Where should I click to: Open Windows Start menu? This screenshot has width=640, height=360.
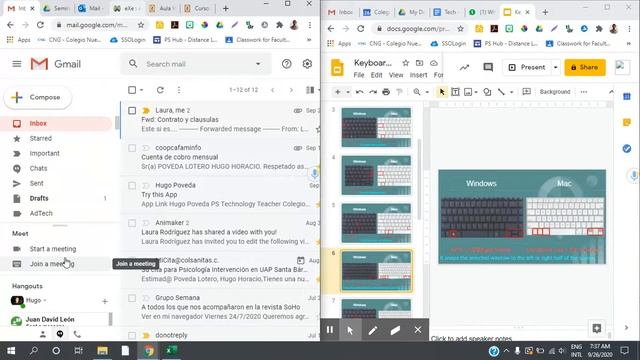tap(11, 350)
